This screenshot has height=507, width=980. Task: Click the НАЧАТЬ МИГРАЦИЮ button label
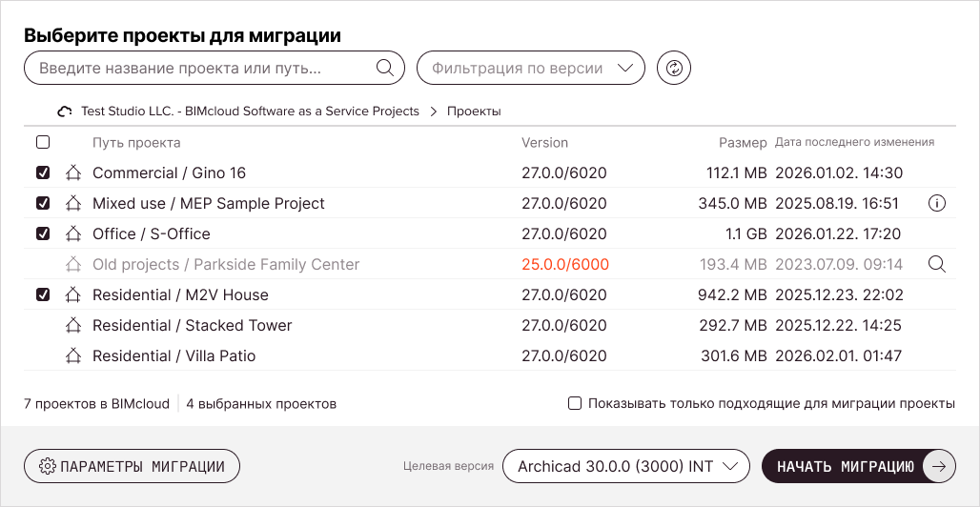(x=845, y=466)
